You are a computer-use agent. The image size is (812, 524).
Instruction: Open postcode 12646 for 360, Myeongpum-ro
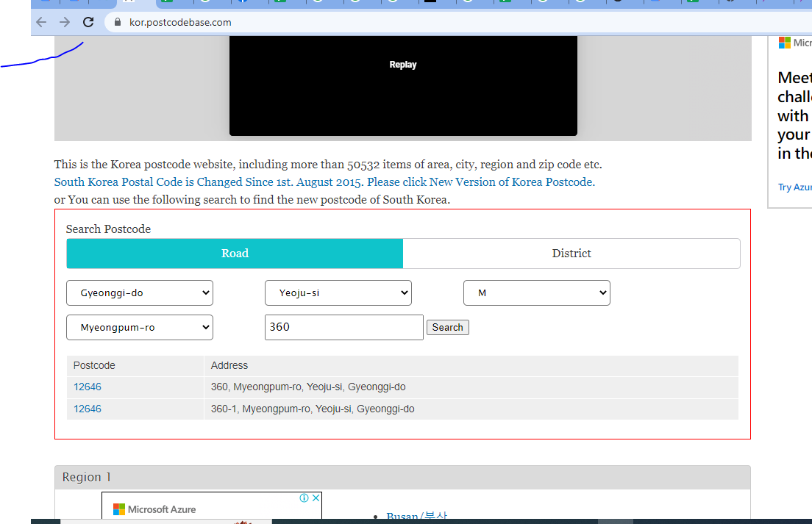click(88, 387)
